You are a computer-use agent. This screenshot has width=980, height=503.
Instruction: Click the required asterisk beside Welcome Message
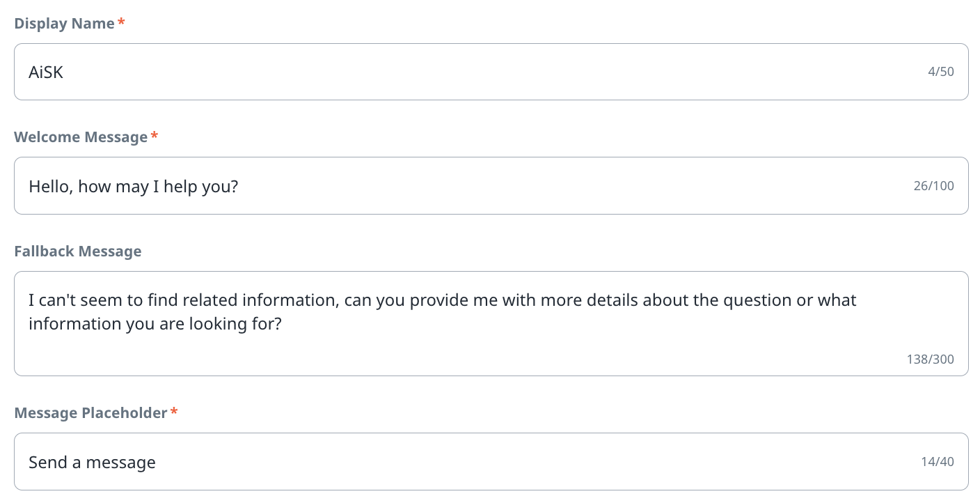pyautogui.click(x=155, y=137)
